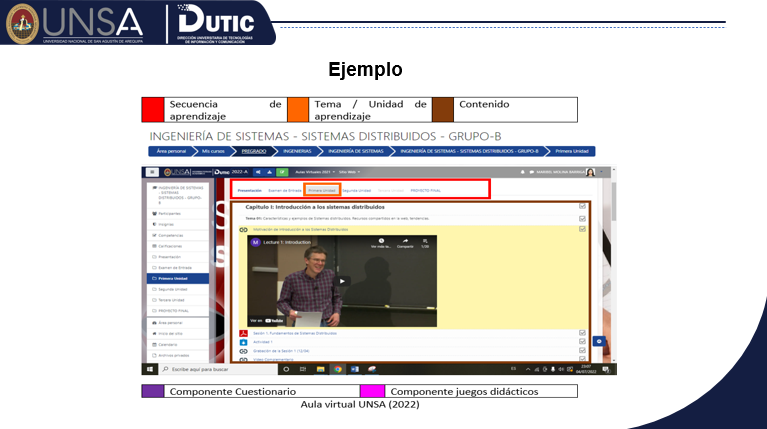Screen dimensions: 767x429
Task: Click the volume icon in system tray
Action: [561, 369]
